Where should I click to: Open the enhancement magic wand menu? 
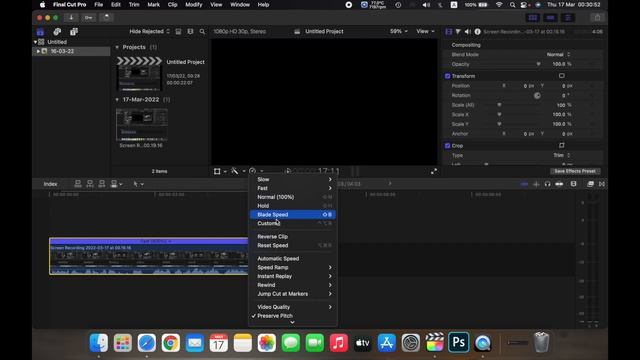coord(238,171)
